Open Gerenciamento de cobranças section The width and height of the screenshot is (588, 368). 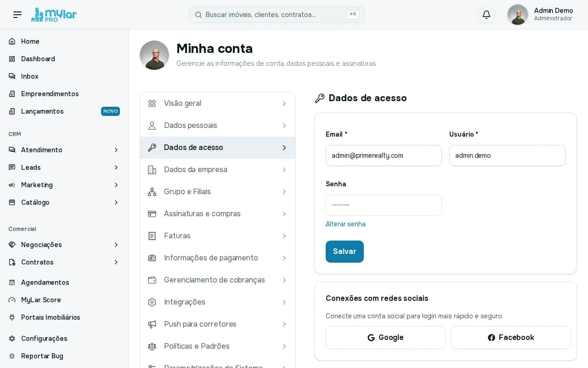218,280
